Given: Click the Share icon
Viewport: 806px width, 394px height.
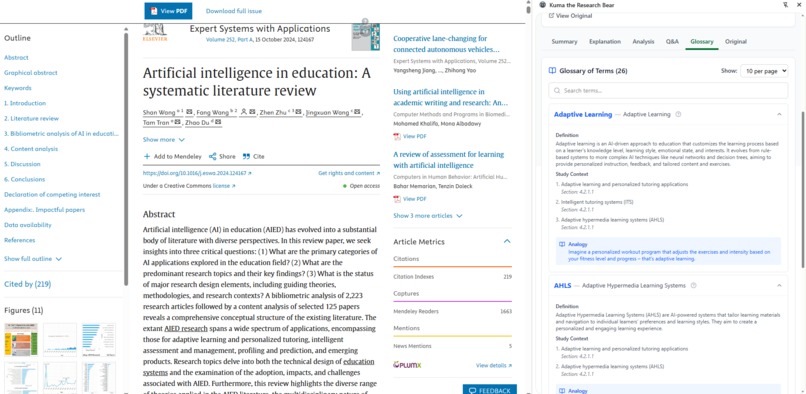Looking at the screenshot, I should coord(212,156).
